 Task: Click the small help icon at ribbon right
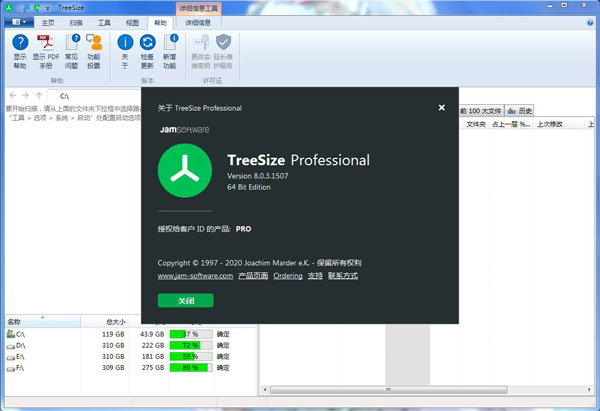pos(589,22)
